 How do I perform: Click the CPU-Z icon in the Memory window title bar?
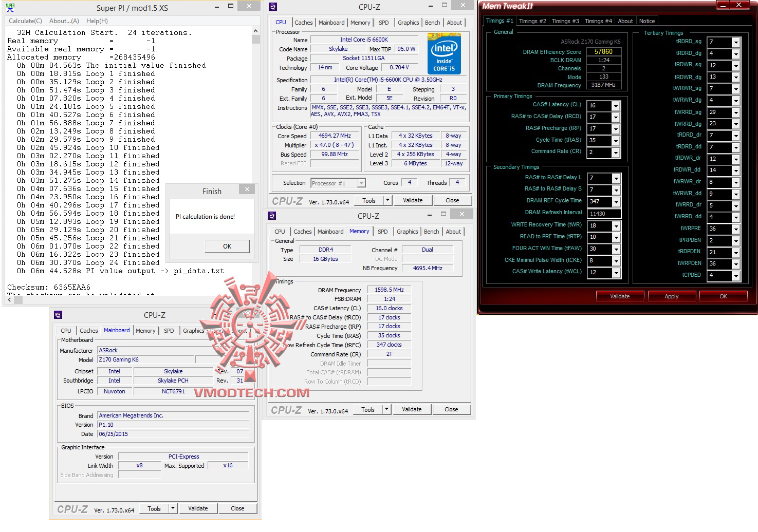(272, 216)
